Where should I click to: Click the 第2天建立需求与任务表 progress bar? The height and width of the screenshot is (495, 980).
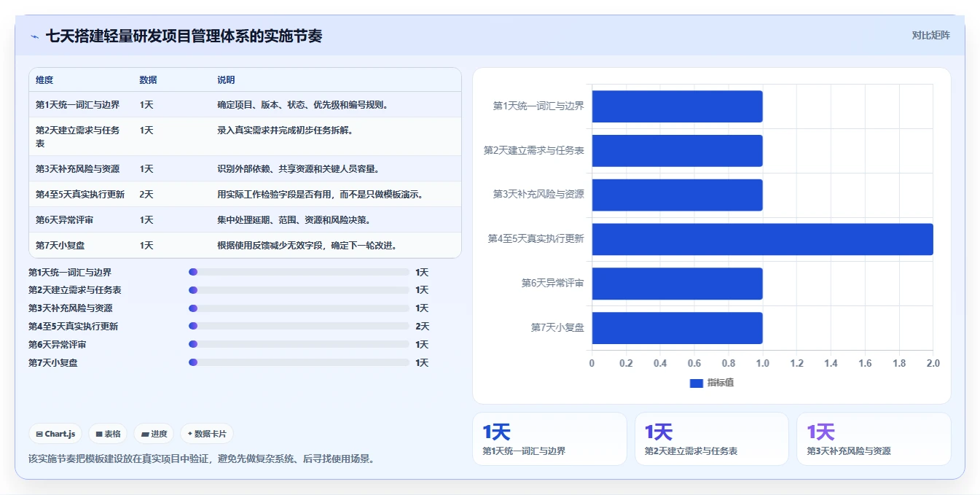coord(299,290)
